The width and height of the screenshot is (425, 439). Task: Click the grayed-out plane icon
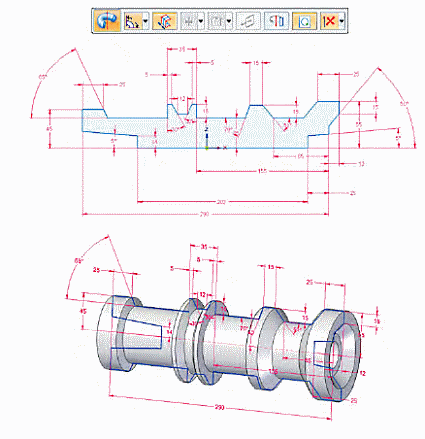coord(248,22)
